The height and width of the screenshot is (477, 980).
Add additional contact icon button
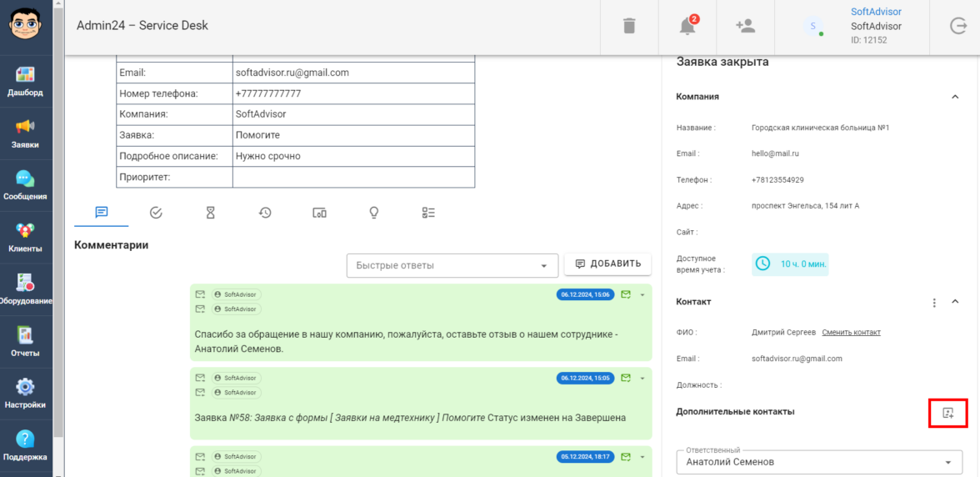[947, 413]
